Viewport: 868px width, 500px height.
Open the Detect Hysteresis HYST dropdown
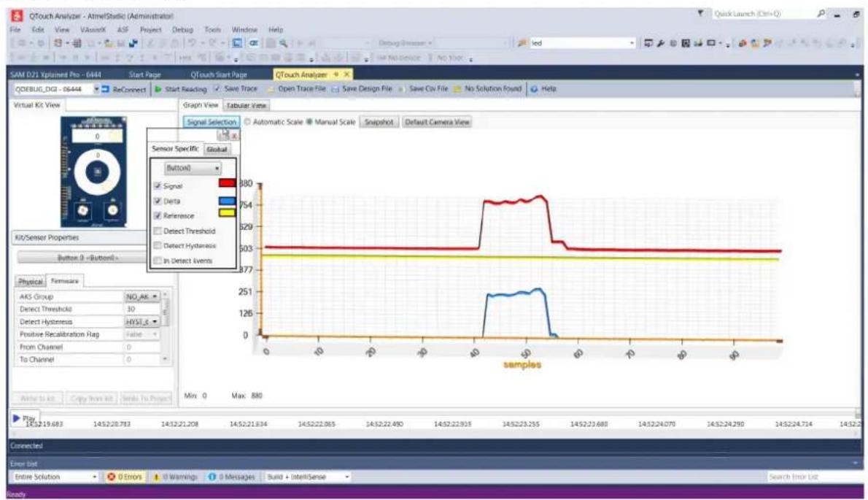point(142,322)
